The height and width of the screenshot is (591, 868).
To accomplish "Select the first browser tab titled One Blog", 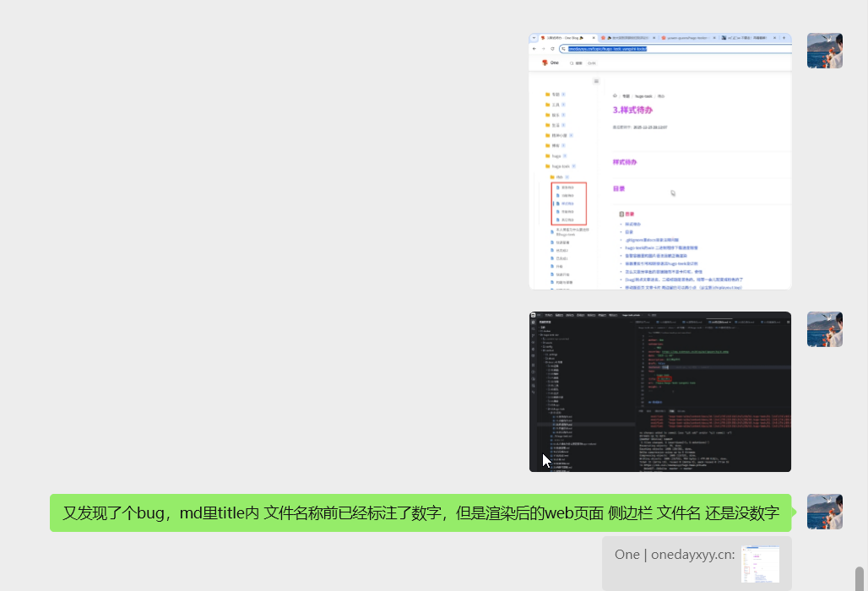I will [562, 38].
